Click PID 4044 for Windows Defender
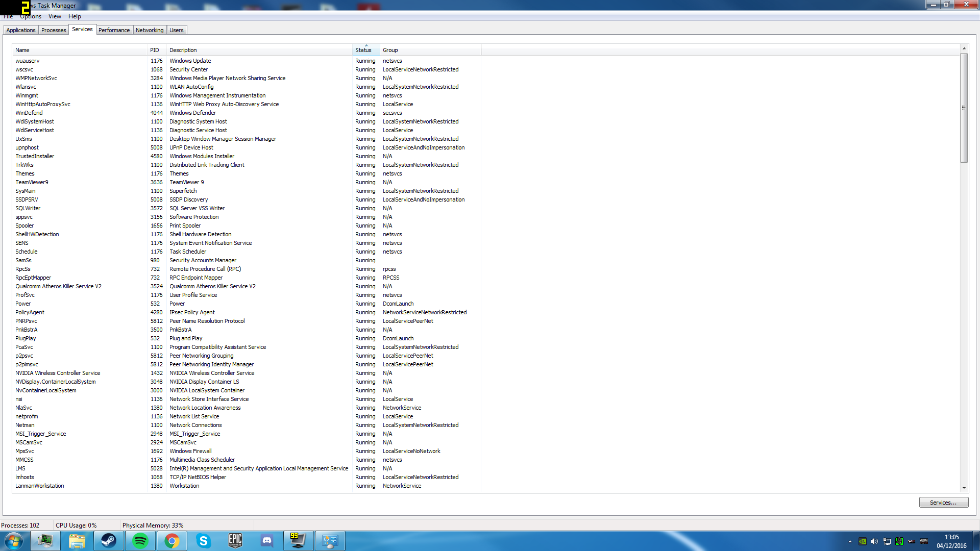The width and height of the screenshot is (980, 551). 157,113
